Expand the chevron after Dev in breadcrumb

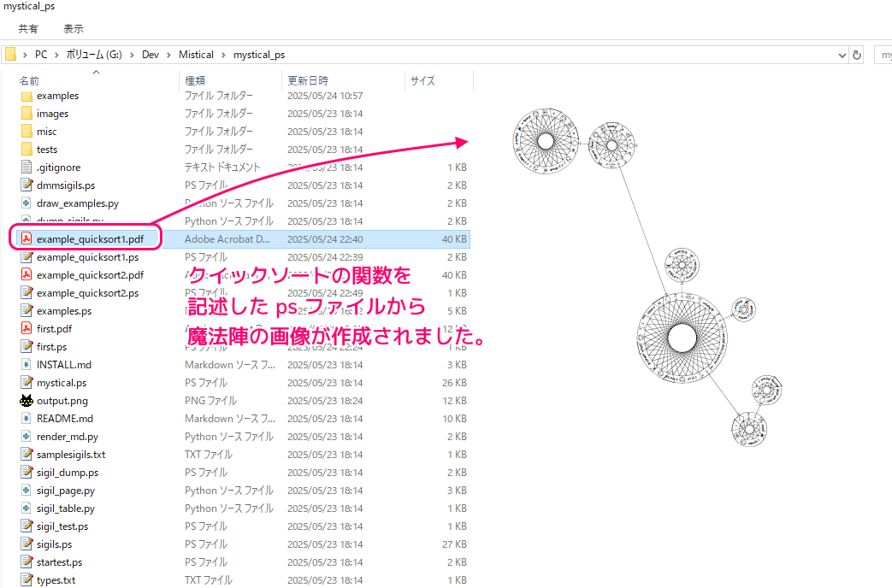[169, 55]
